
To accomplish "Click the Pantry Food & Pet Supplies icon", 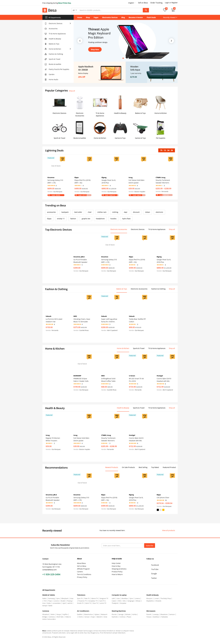I will coord(46,69).
